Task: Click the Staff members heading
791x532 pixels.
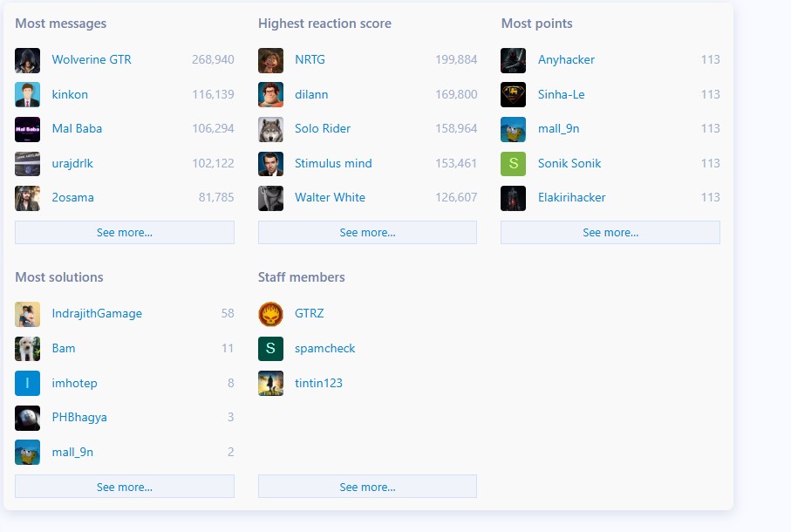Action: (301, 277)
